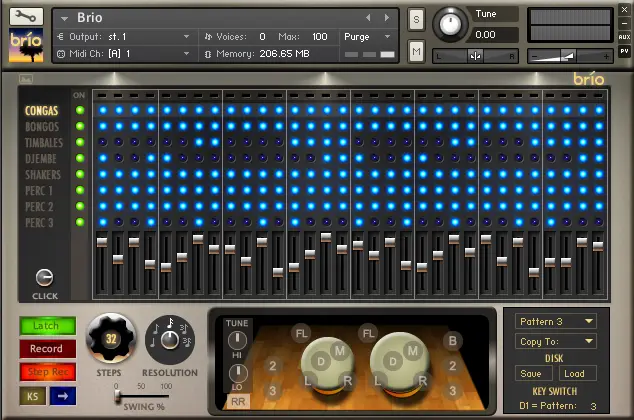This screenshot has height=420, width=634.
Task: Click the Tune knob in header
Action: (x=450, y=24)
